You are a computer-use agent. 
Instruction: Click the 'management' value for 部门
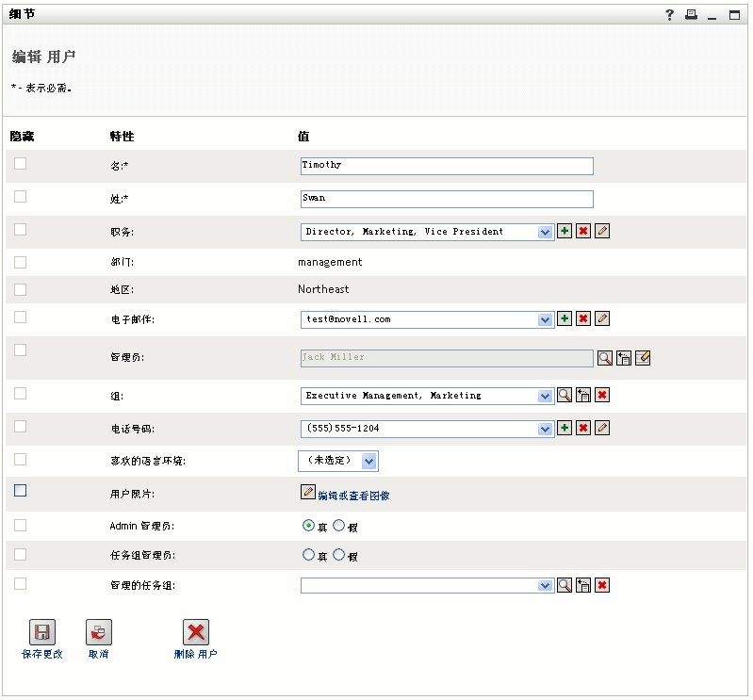pos(330,262)
